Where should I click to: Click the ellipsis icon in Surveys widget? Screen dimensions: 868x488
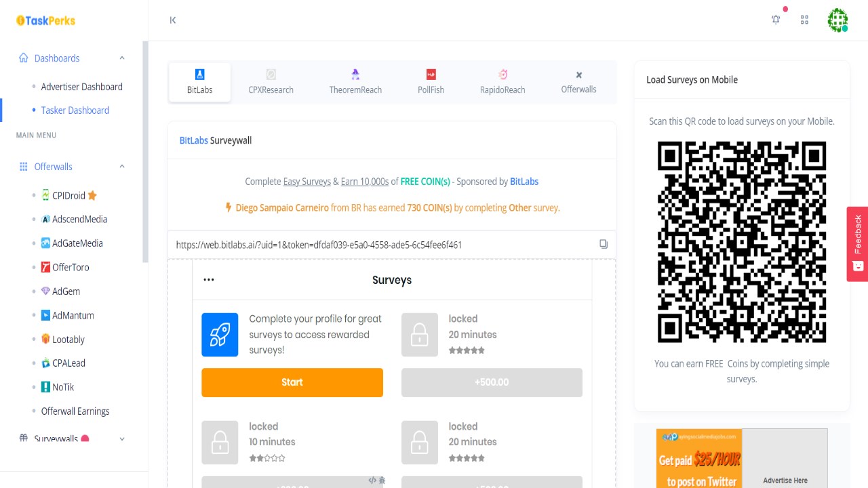208,279
